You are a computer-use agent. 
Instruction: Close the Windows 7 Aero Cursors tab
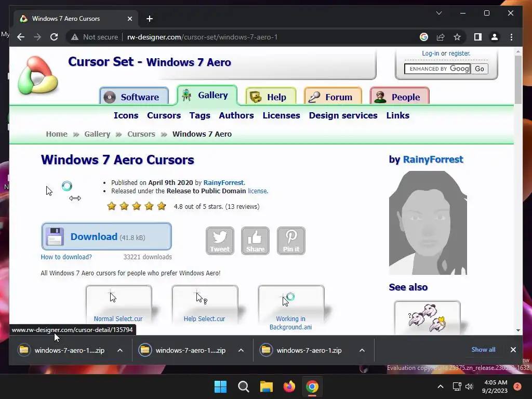click(129, 19)
